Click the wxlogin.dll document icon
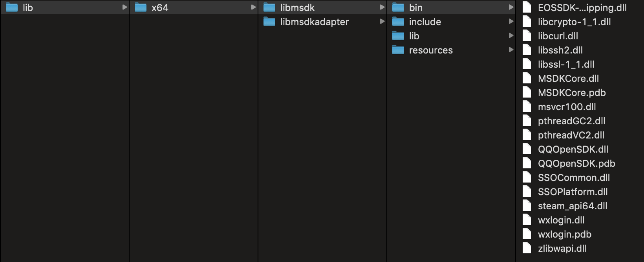The width and height of the screenshot is (644, 262). tap(527, 220)
